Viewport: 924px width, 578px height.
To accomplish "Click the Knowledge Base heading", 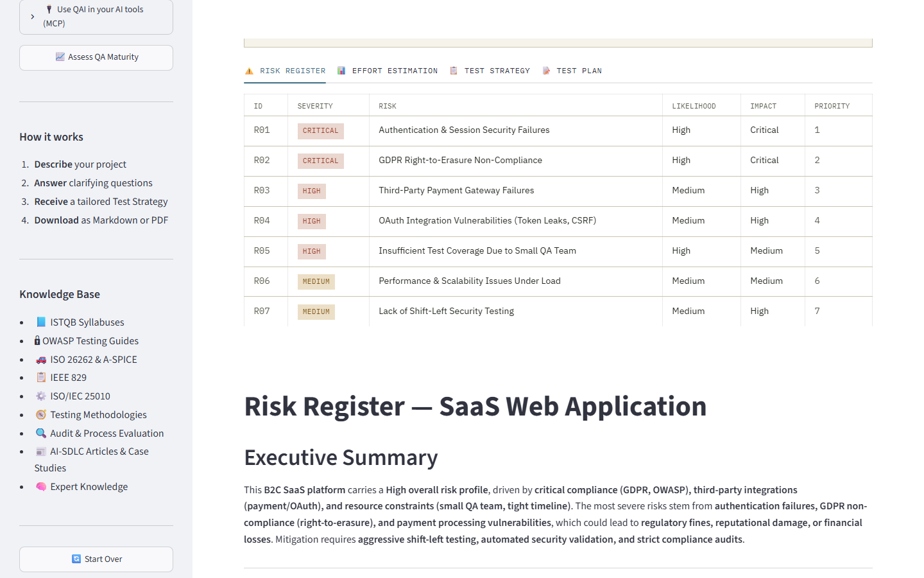I will (x=60, y=294).
